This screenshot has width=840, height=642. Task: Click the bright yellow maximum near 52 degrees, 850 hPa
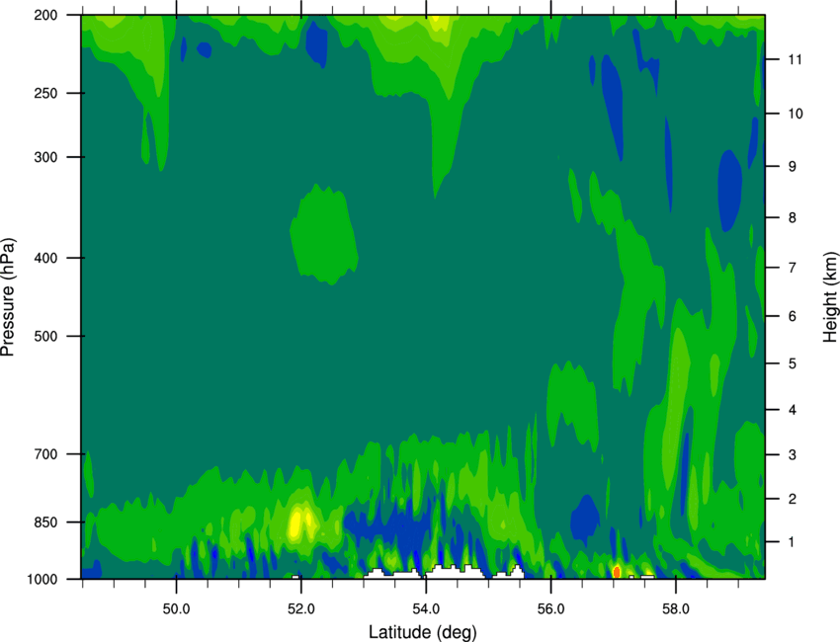(299, 523)
